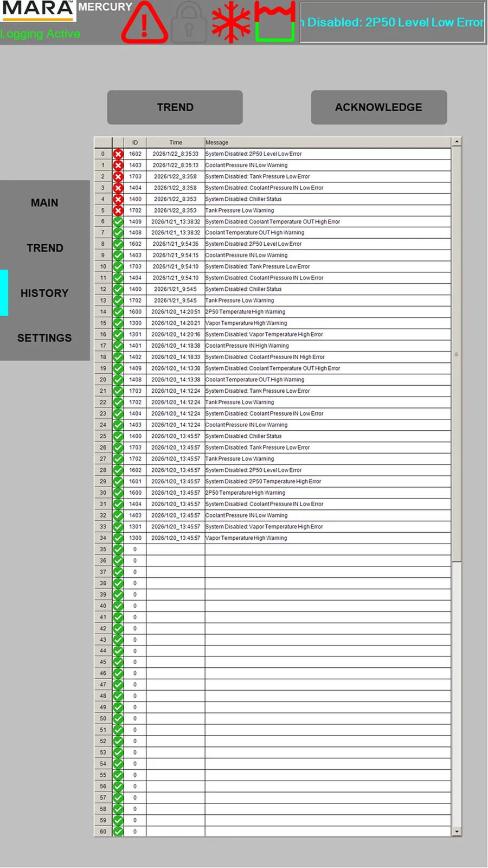The height and width of the screenshot is (868, 488).
Task: Click ID cell 0 in row 45
Action: 135,662
